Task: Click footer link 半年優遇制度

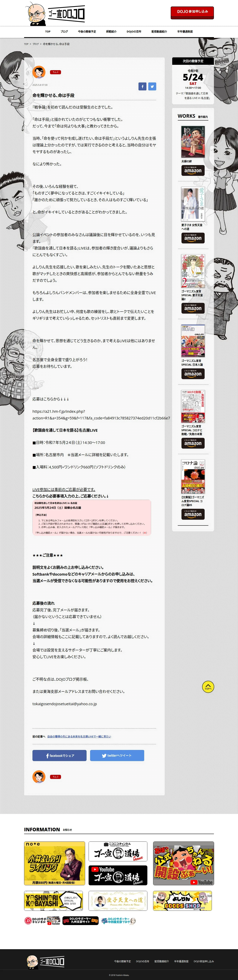Action: pyautogui.click(x=181, y=961)
